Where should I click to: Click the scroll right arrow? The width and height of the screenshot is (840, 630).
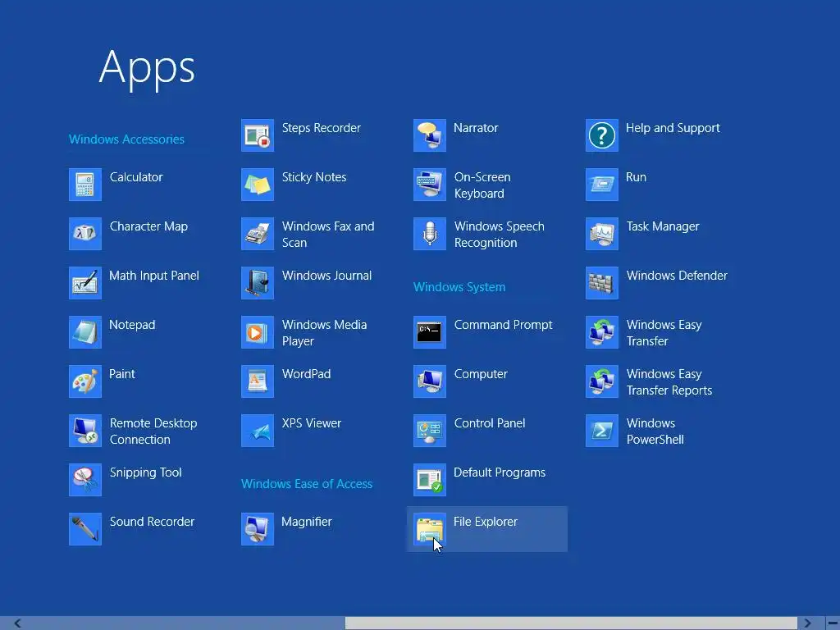pyautogui.click(x=807, y=623)
